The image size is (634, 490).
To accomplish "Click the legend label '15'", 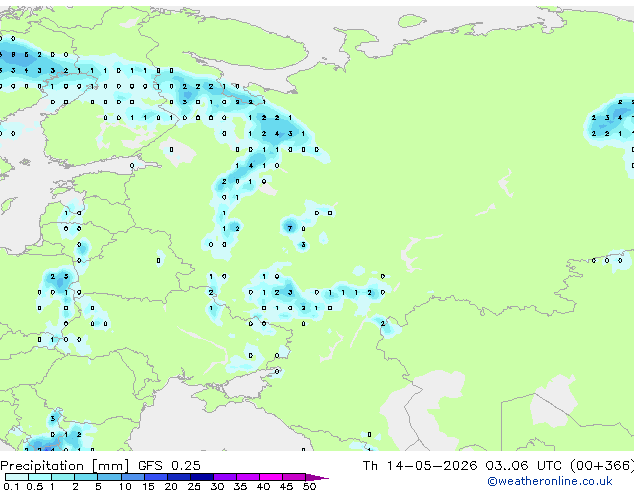I will [x=148, y=486].
